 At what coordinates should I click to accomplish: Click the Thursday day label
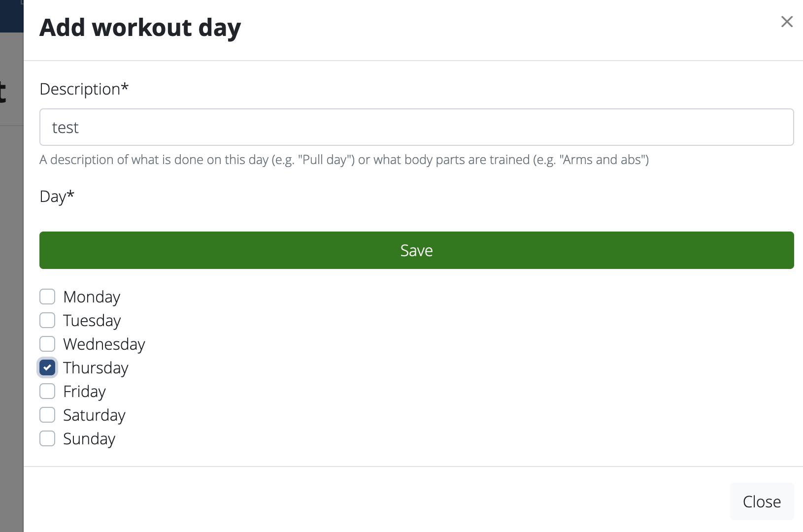(96, 367)
